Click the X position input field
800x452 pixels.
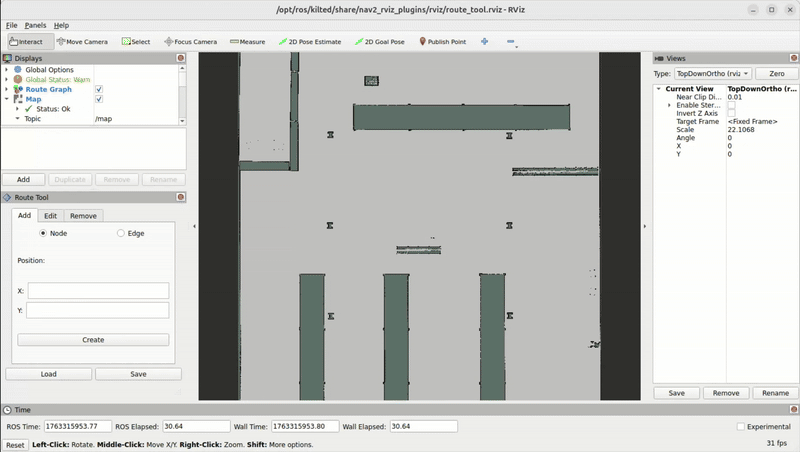pos(98,291)
